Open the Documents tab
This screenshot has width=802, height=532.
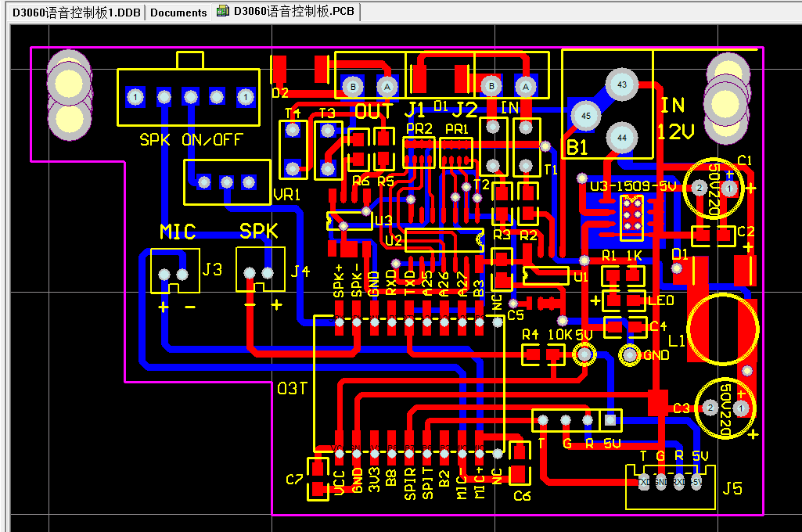pos(178,13)
